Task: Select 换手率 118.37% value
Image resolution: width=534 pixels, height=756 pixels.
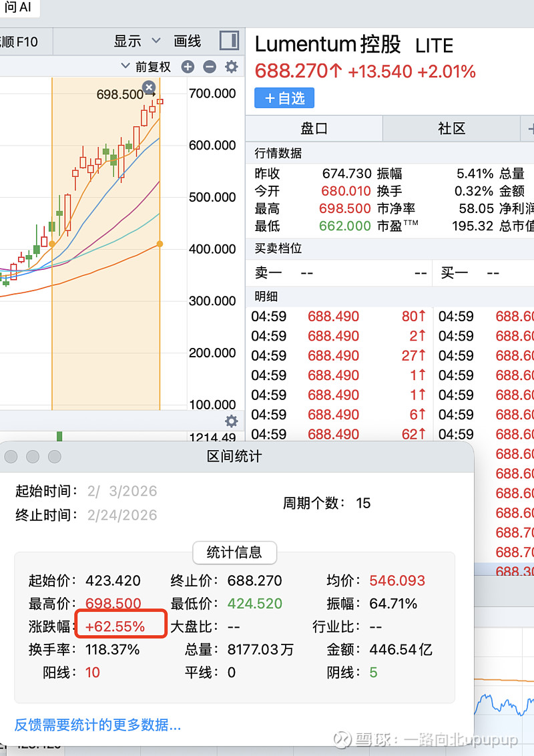Action: 112,649
